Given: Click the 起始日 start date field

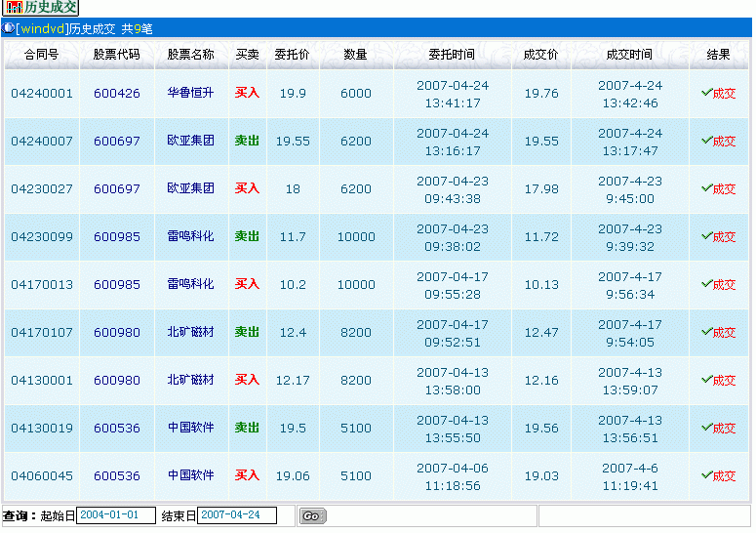Looking at the screenshot, I should click(116, 515).
